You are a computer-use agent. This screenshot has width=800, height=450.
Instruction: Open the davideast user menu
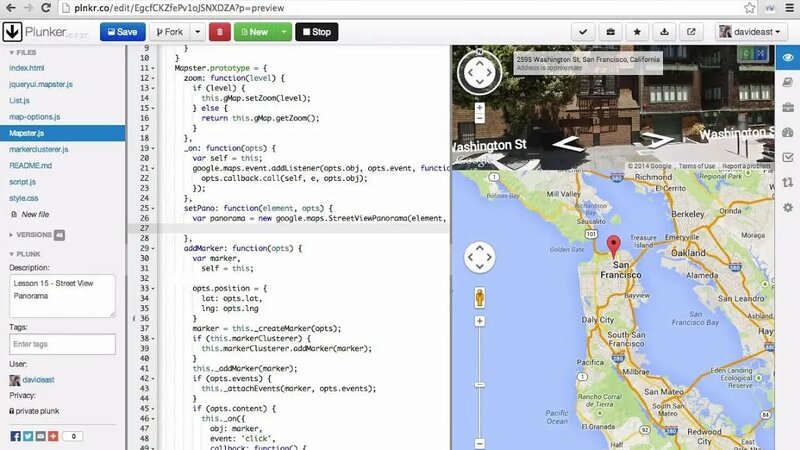(752, 32)
